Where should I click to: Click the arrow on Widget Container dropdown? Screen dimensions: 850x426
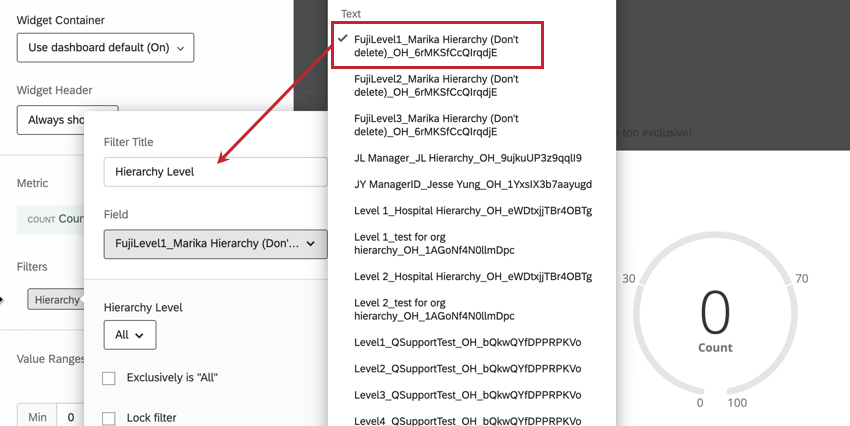[181, 48]
